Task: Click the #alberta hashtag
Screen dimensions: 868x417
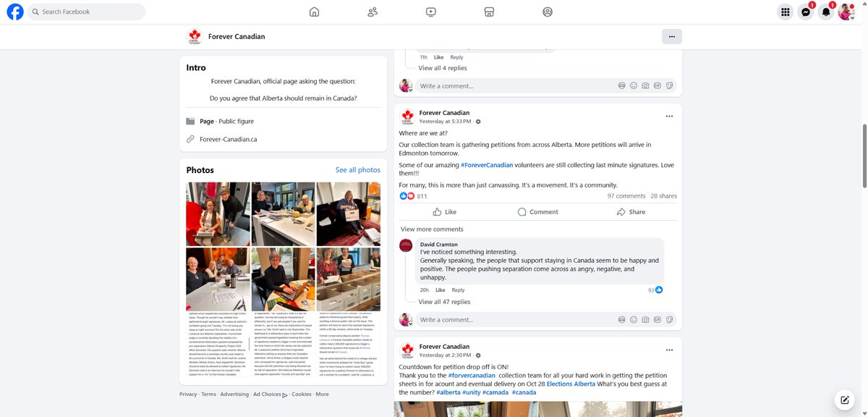Action: tap(448, 392)
